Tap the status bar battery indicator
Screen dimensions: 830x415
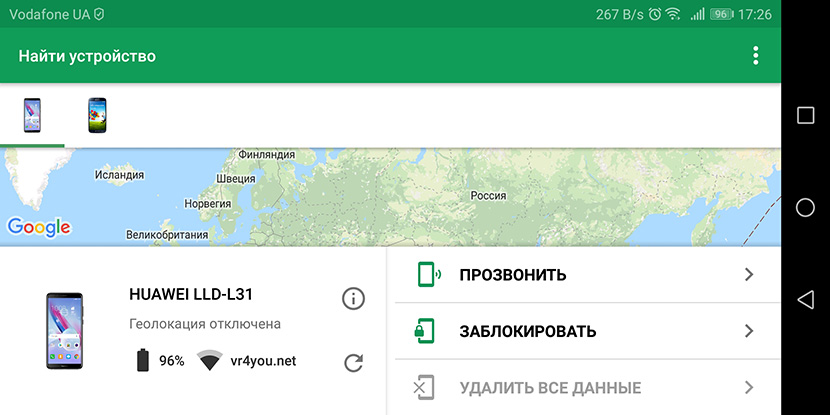[721, 14]
